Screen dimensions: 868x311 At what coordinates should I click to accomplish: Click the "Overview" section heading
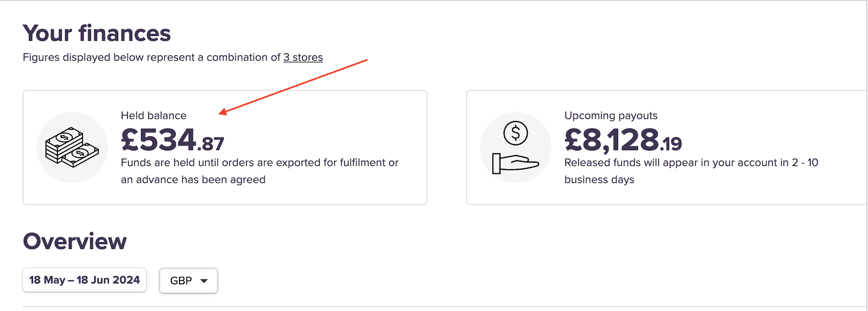point(75,241)
